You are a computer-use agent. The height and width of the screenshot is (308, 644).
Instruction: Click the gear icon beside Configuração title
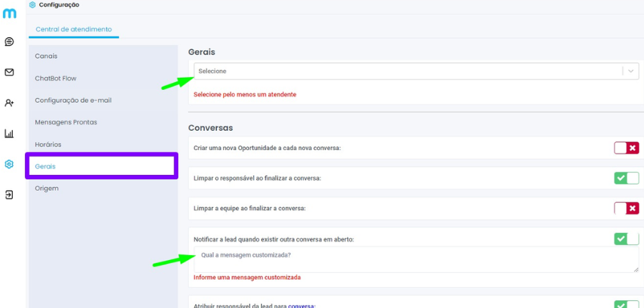32,5
